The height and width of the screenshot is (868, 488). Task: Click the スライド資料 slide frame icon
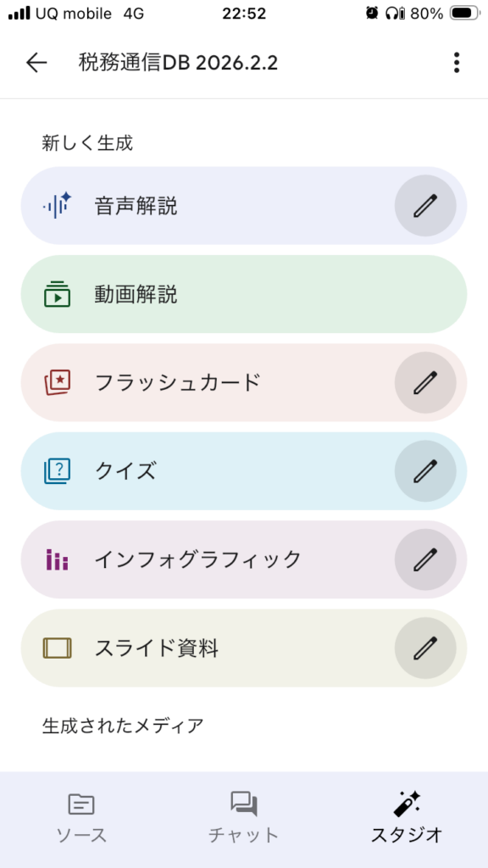(56, 648)
